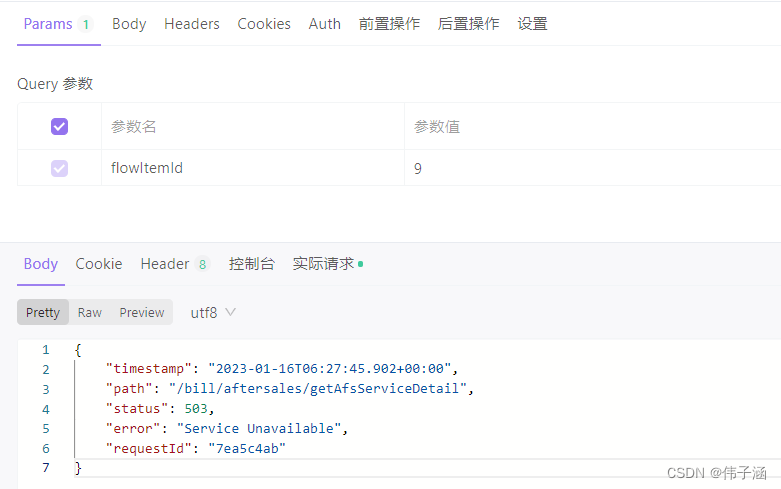Viewport: 781px width, 489px height.
Task: Click the flowItemId parameter name field
Action: click(x=250, y=168)
